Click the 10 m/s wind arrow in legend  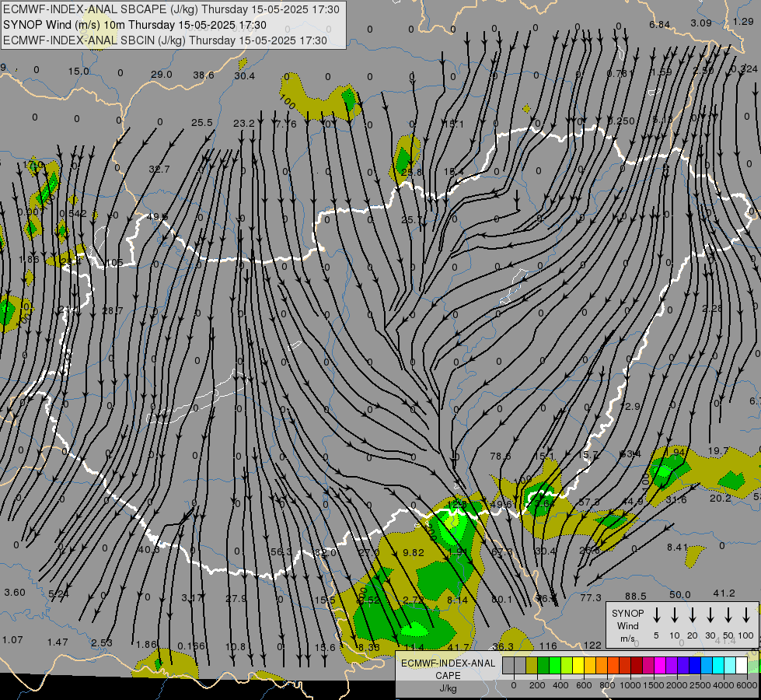[x=675, y=615]
